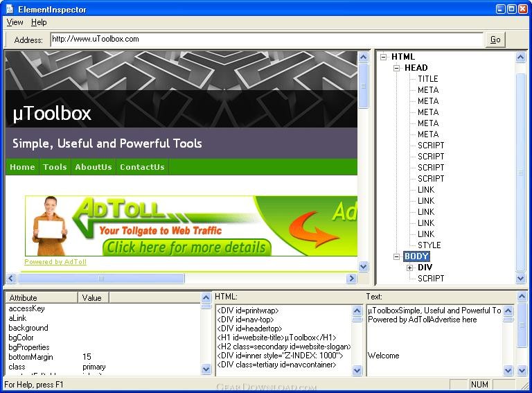Screen dimensions: 532x393
Task: Click the browser pane scroll right arrow
Action: pyautogui.click(x=351, y=279)
